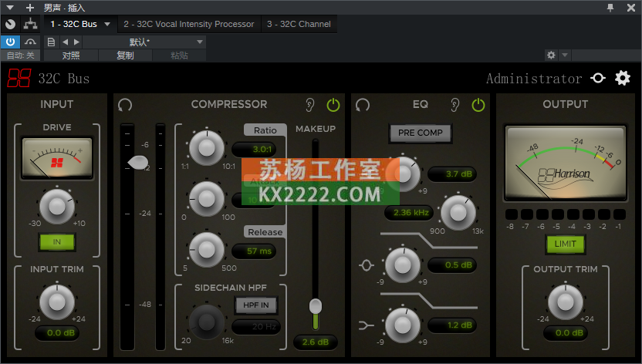
Task: Click the Attack knob
Action: [207, 199]
